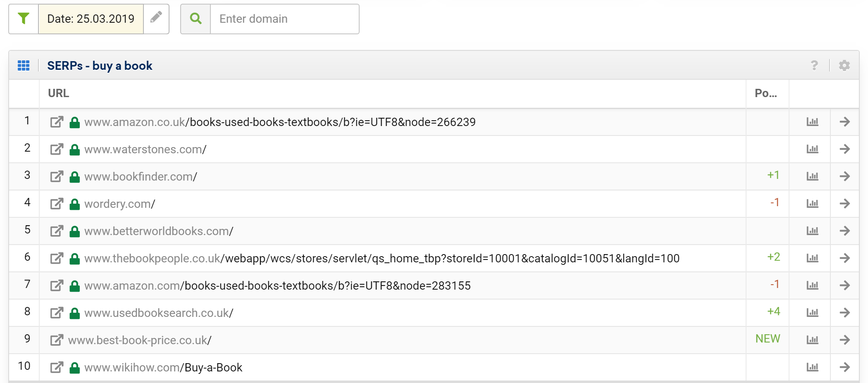Open wordery.com external link icon
Image resolution: width=868 pixels, height=383 pixels.
(57, 204)
